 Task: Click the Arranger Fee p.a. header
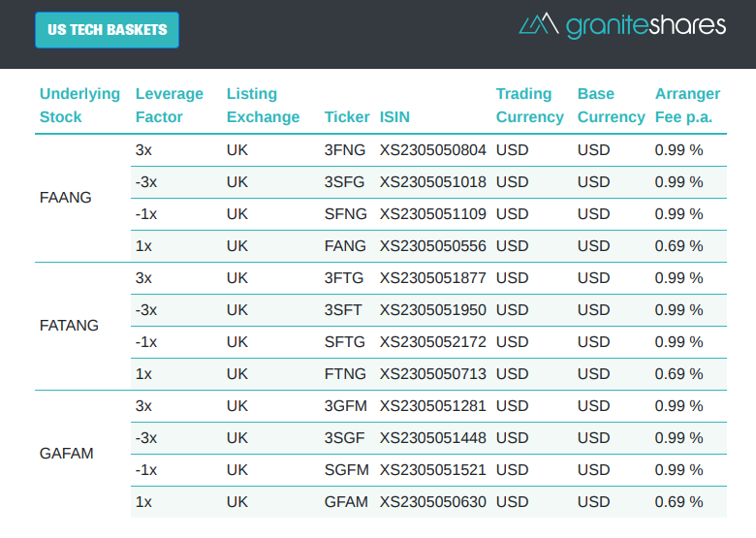[x=687, y=106]
